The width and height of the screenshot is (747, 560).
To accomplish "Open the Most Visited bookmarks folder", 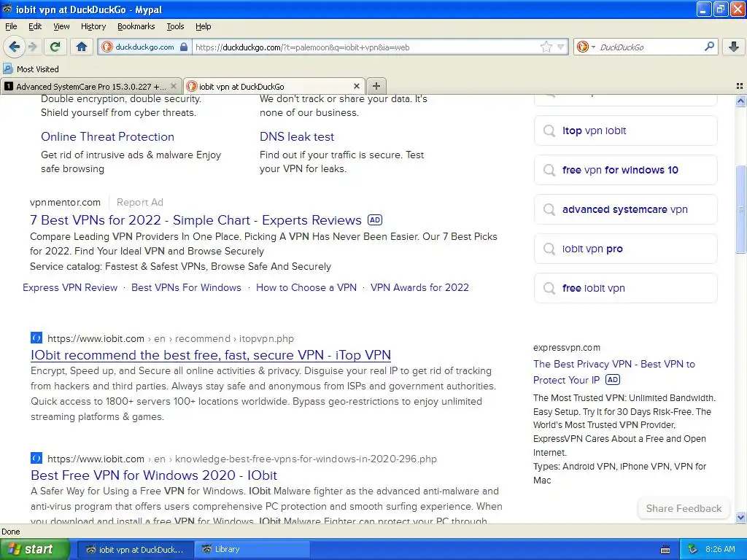I will click(31, 69).
